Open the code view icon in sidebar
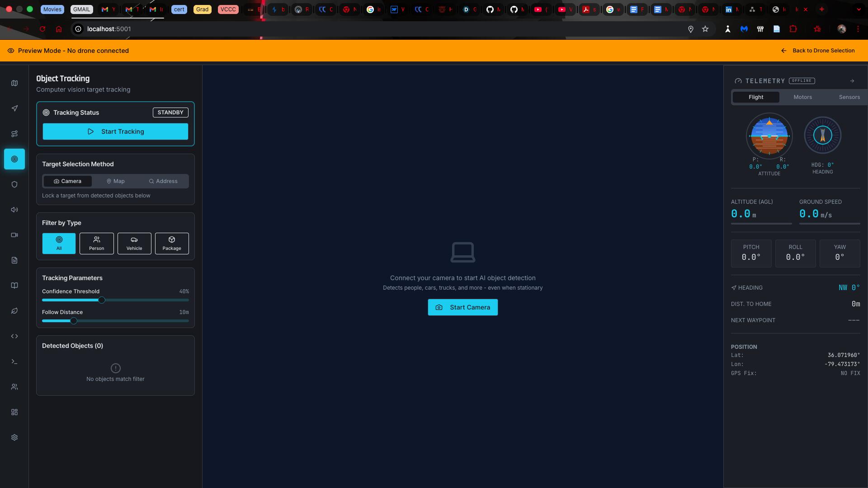 [14, 336]
